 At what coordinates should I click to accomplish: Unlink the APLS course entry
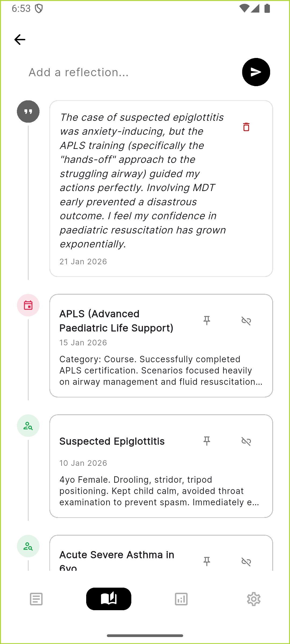[x=246, y=321]
